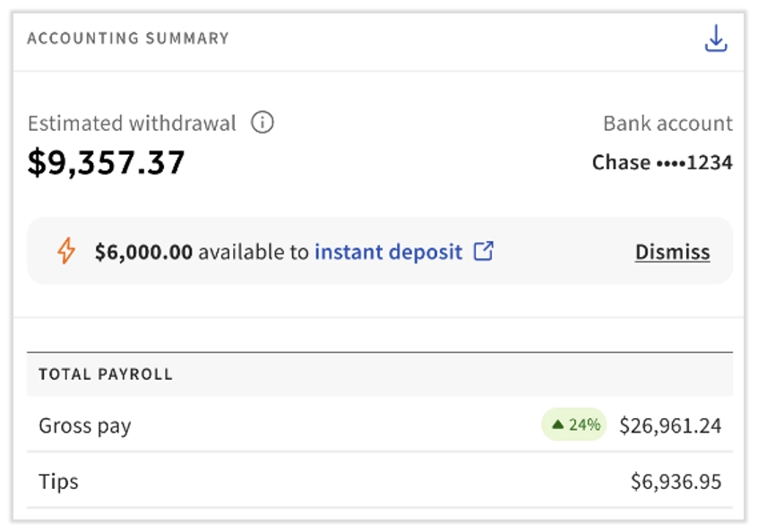The width and height of the screenshot is (758, 532).
Task: Click the 24% increase badge
Action: tap(574, 425)
